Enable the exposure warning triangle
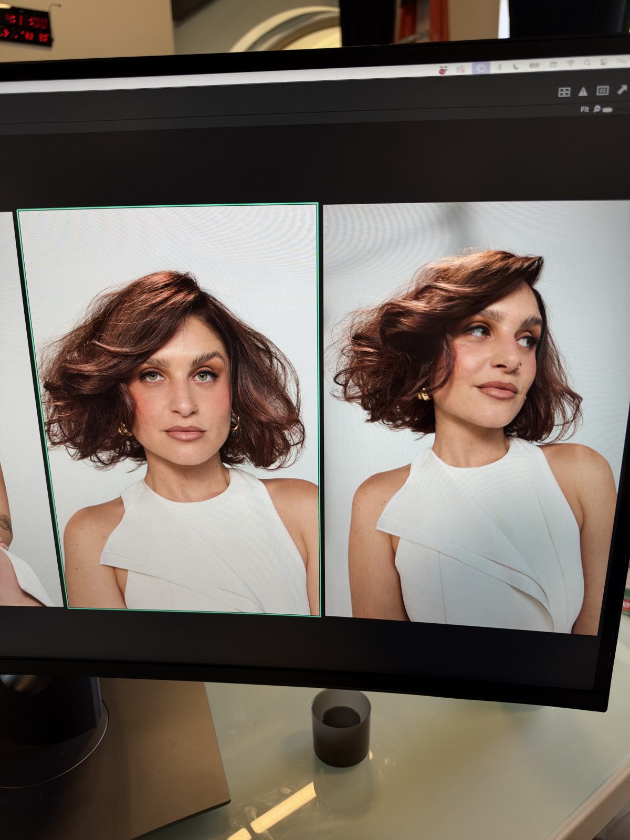Image resolution: width=630 pixels, height=840 pixels. click(x=583, y=91)
